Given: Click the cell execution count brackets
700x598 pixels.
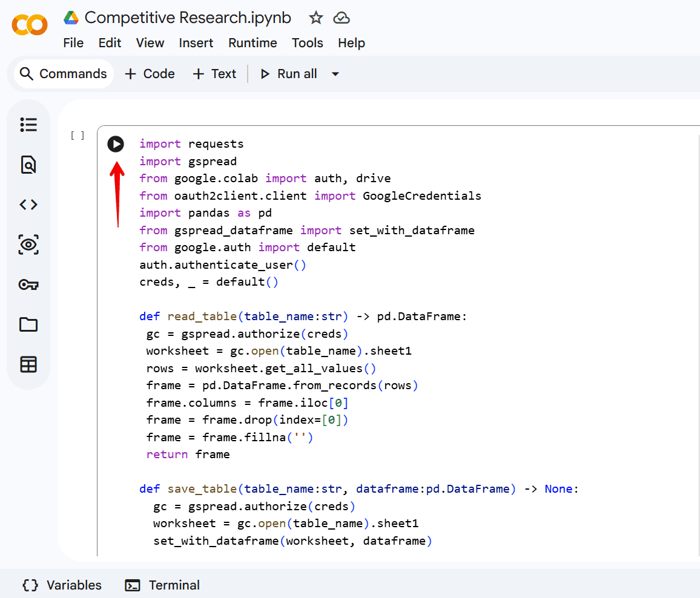Looking at the screenshot, I should 78,135.
